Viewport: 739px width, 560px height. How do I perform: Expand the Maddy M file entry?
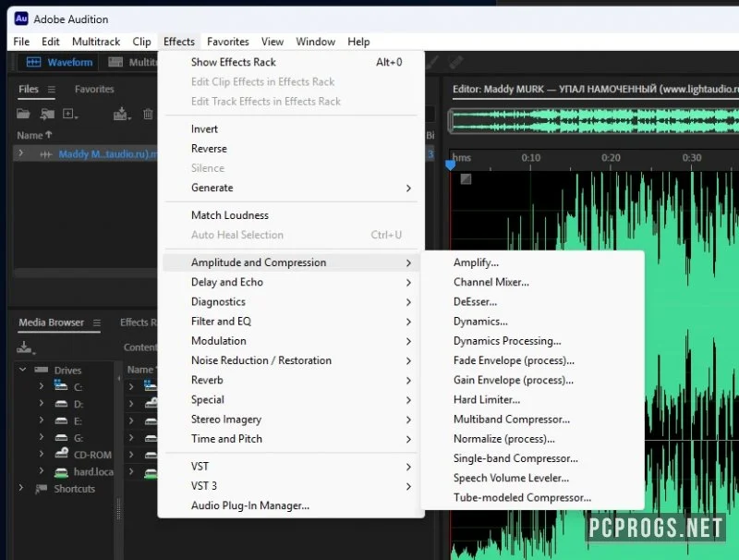pyautogui.click(x=20, y=153)
